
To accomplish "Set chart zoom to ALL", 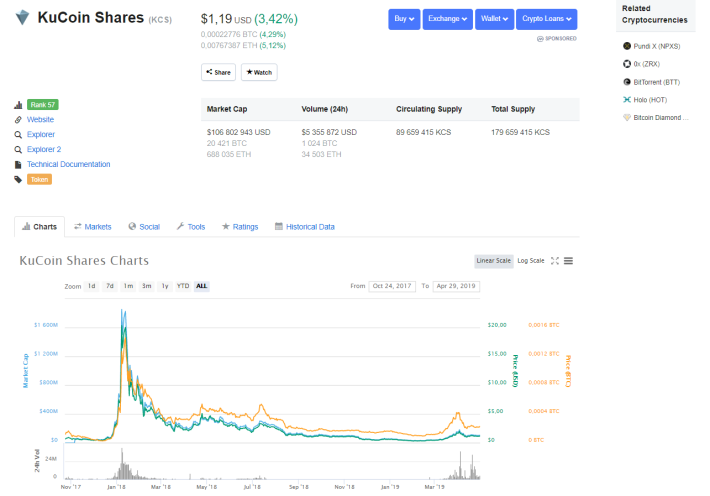I will coord(201,286).
